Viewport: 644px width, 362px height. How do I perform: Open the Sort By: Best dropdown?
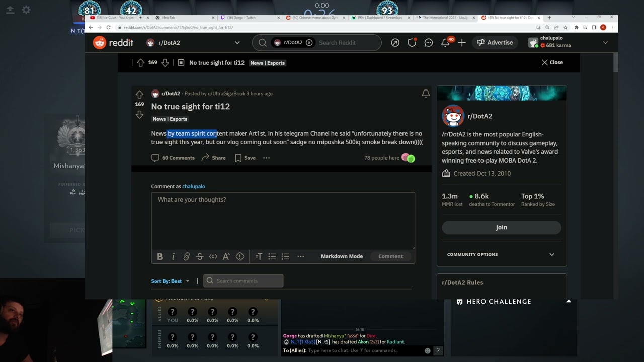point(170,281)
